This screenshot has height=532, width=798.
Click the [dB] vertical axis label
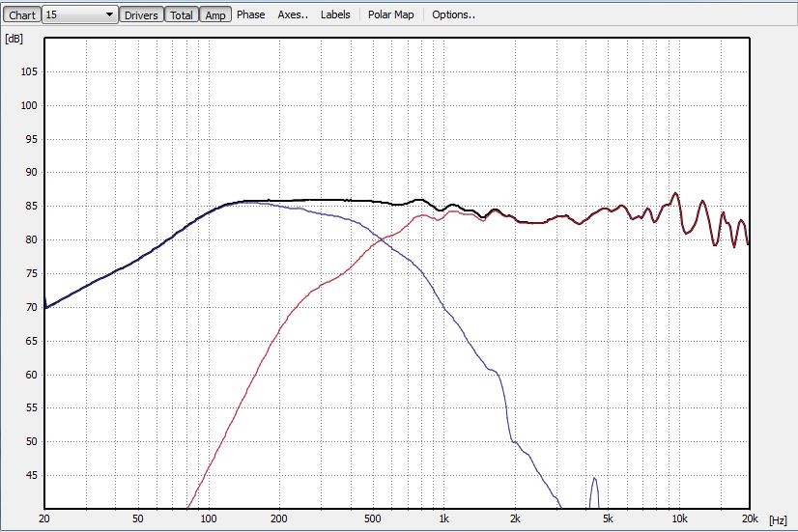click(x=14, y=39)
